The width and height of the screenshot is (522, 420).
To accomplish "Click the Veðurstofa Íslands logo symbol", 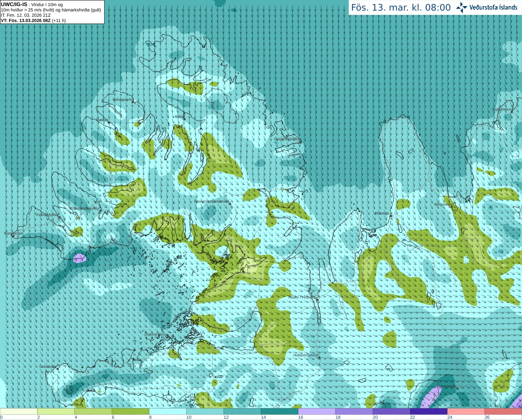I will click(x=462, y=7).
